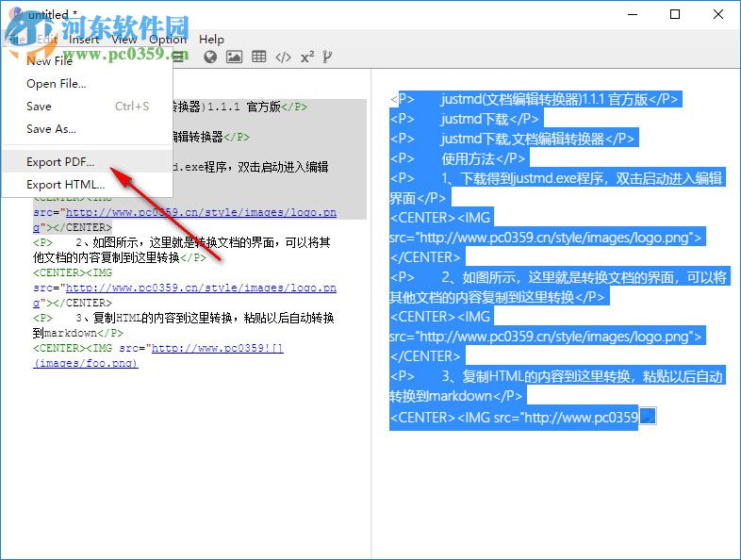Close the untitled window
741x560 pixels.
click(717, 14)
